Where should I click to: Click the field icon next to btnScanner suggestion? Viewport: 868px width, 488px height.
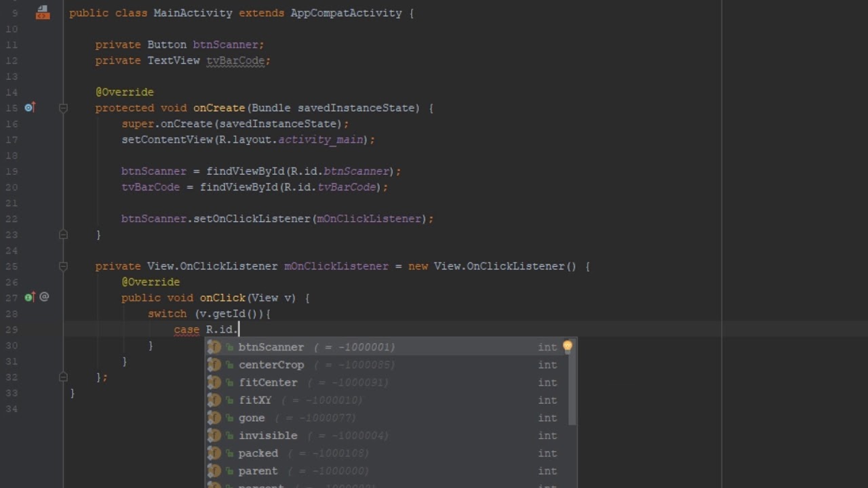[214, 347]
